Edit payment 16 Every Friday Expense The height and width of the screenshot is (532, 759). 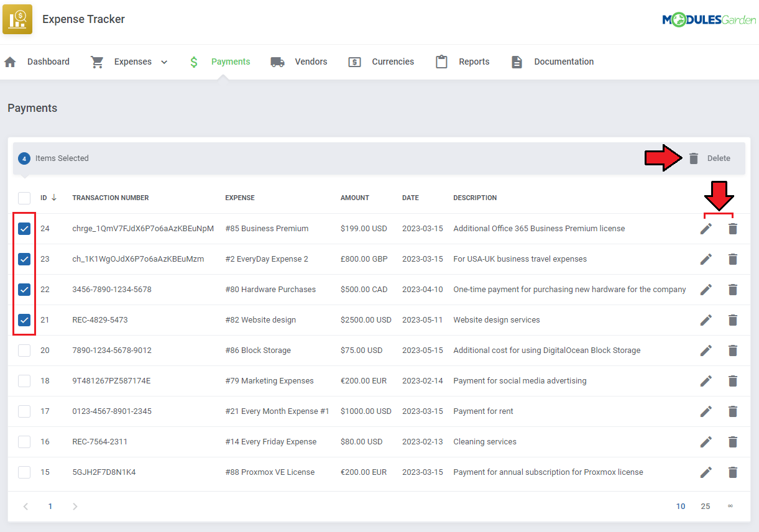tap(706, 442)
